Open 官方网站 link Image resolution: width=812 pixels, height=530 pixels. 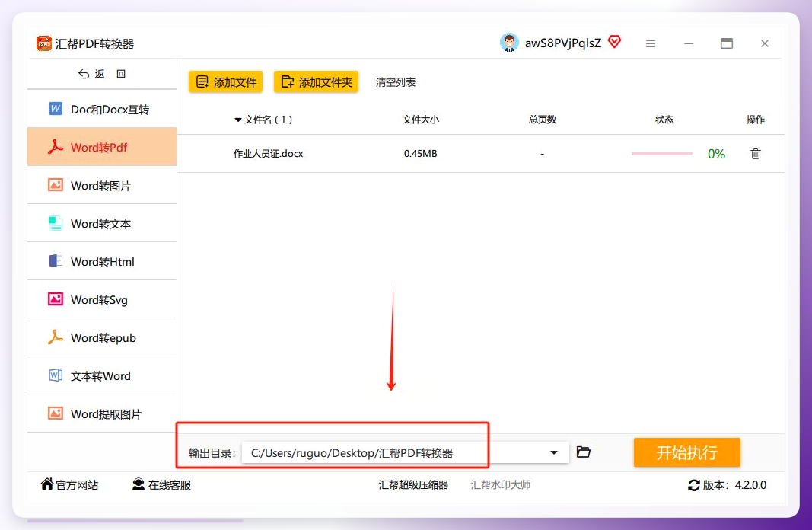click(x=69, y=485)
